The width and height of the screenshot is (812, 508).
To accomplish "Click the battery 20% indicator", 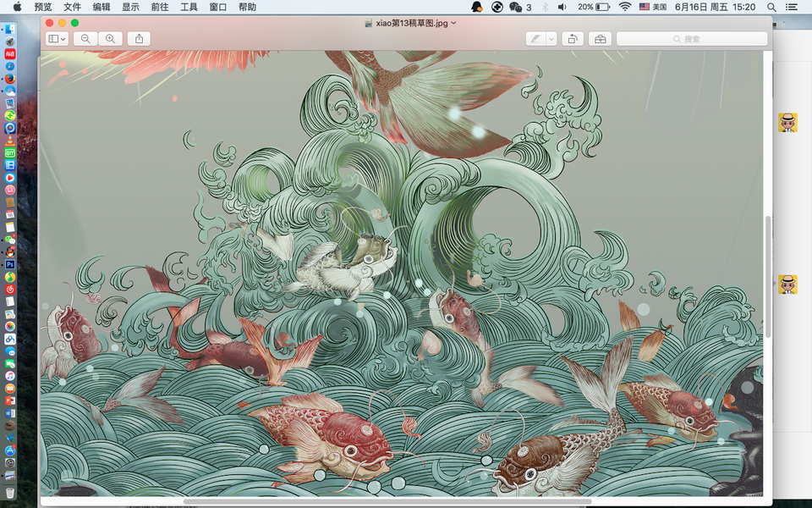I will 594,7.
